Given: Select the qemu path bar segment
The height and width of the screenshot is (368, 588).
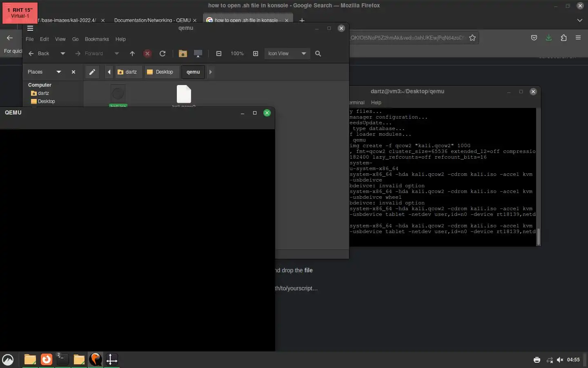Looking at the screenshot, I should pos(193,72).
